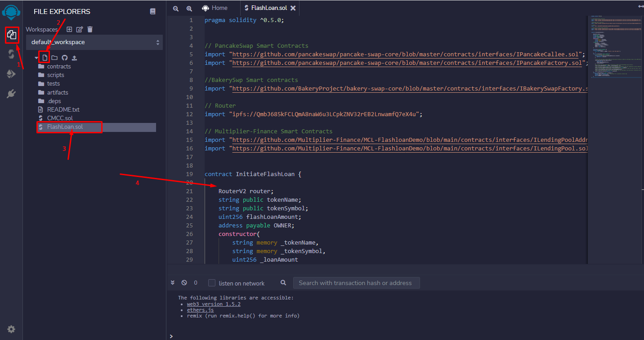Screen dimensions: 644x340
Task: Open Deploy & run transactions panel
Action: click(x=11, y=74)
